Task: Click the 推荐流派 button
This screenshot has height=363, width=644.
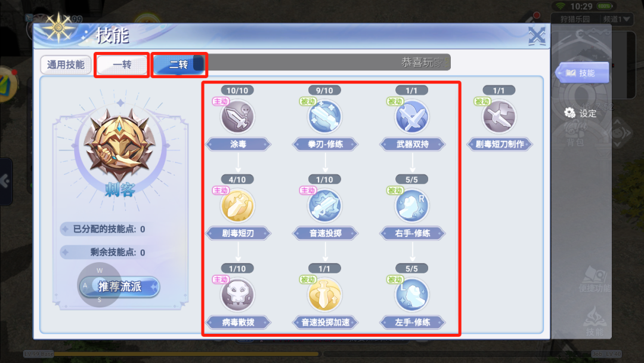Action: pos(119,287)
